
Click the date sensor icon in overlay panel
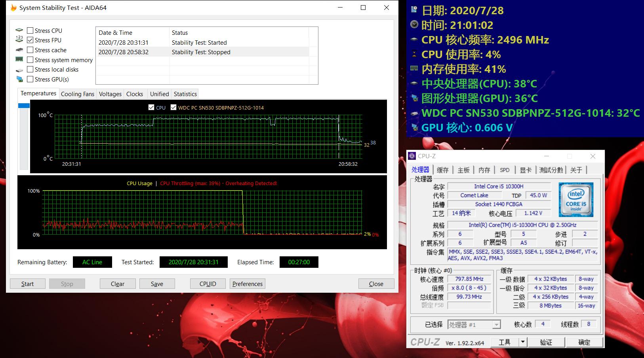(x=414, y=9)
